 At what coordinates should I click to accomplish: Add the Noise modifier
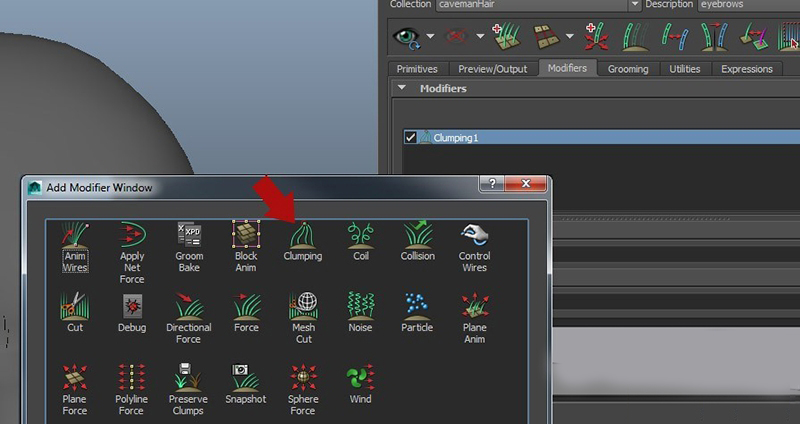click(360, 312)
